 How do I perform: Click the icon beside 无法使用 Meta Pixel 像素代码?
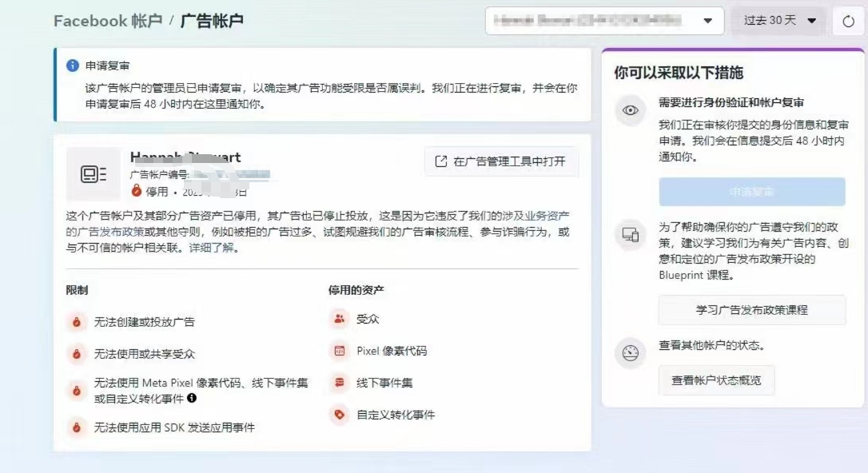pyautogui.click(x=77, y=391)
